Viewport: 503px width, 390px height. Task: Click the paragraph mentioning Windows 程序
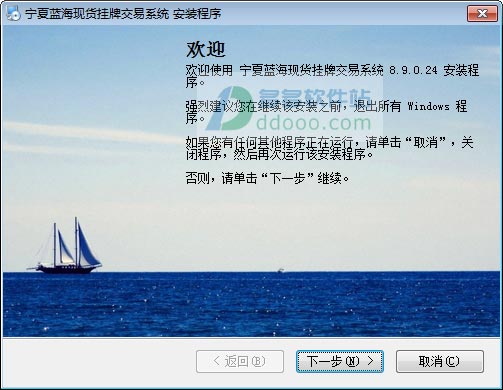[326, 112]
